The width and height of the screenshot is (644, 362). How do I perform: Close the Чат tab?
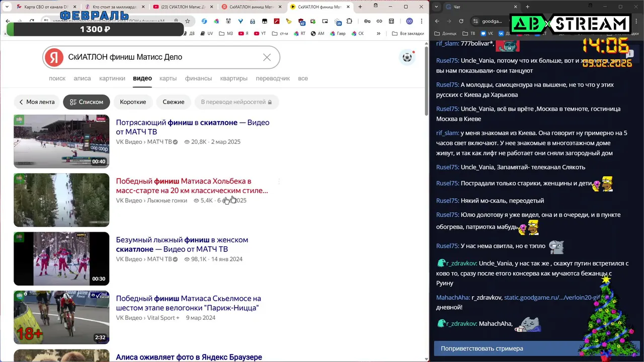(x=515, y=7)
